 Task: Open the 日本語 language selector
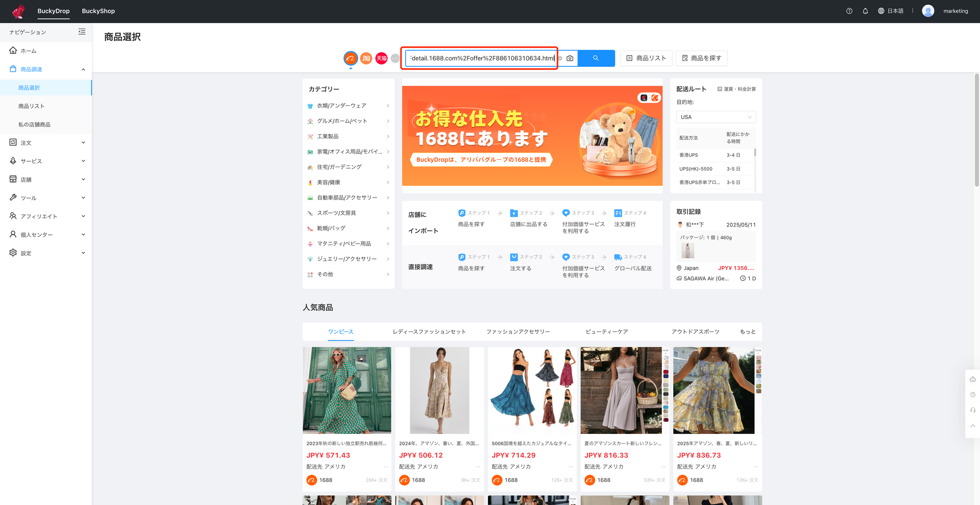891,11
